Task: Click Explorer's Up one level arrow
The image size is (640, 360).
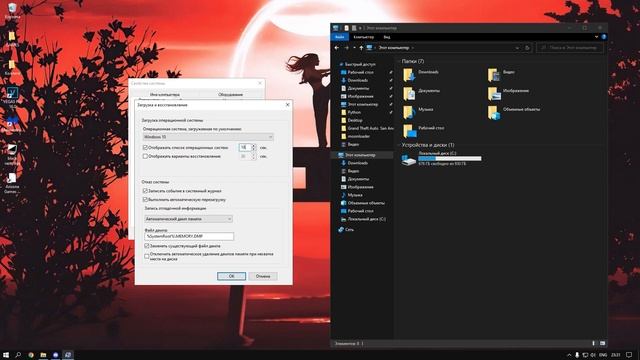Action: pos(361,48)
